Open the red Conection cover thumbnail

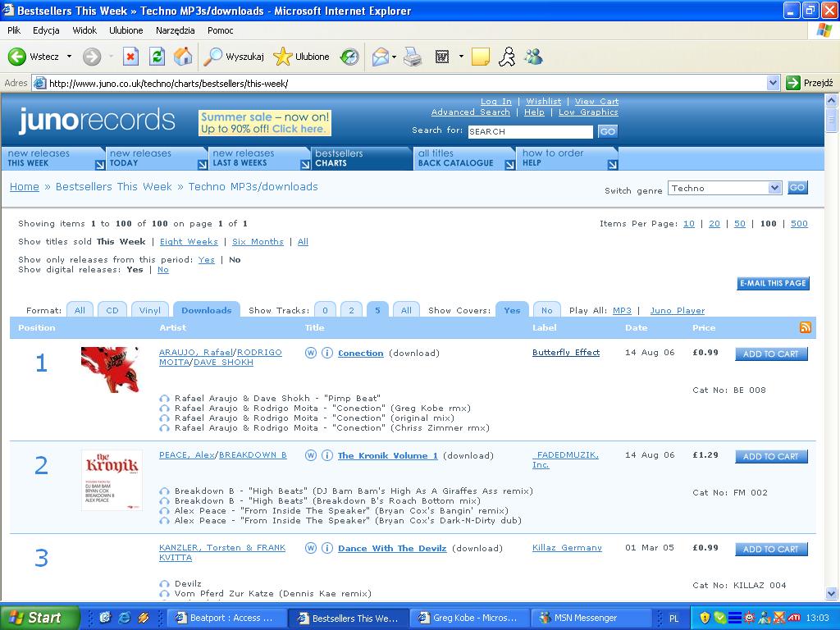point(111,369)
